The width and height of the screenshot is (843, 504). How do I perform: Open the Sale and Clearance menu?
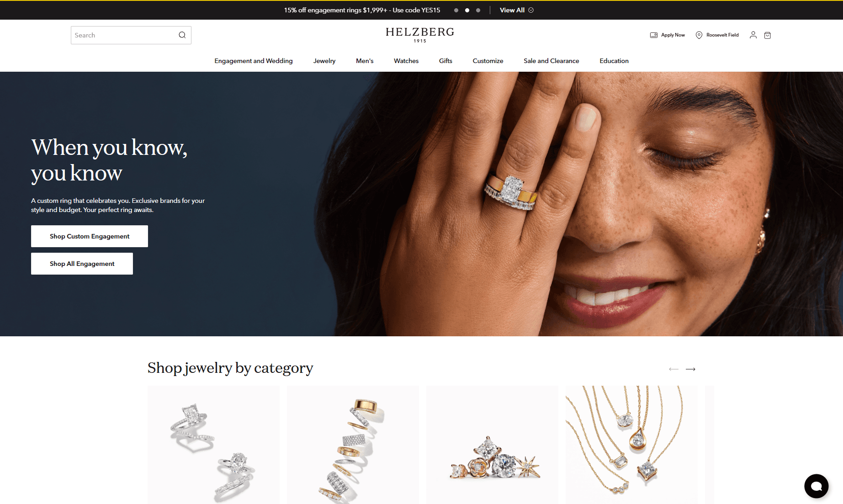(x=551, y=61)
